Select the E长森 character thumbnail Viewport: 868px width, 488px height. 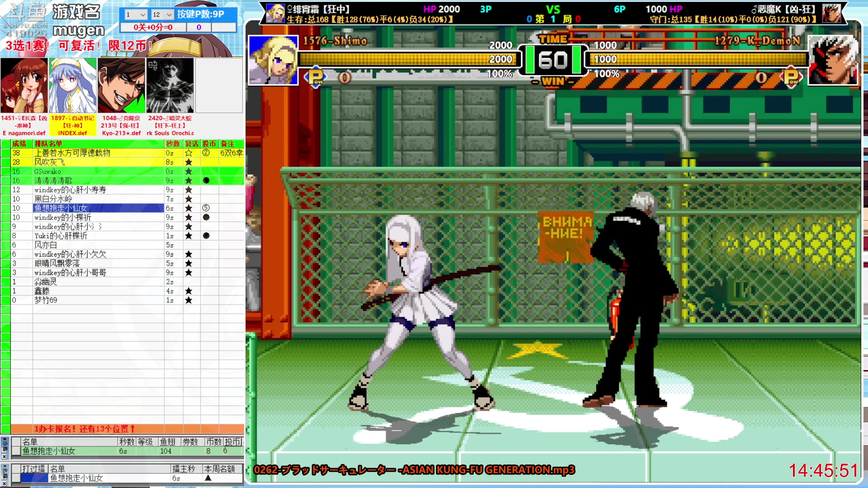(x=24, y=85)
